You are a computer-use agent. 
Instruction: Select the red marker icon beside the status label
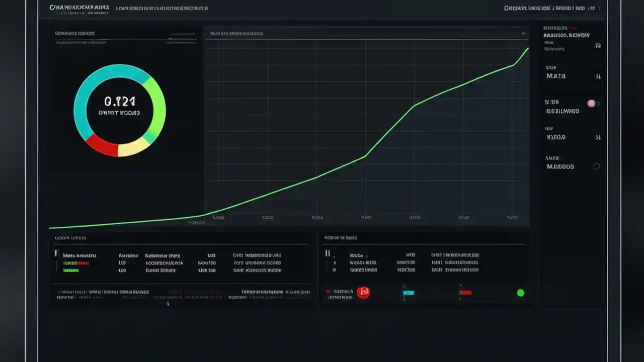pyautogui.click(x=328, y=292)
